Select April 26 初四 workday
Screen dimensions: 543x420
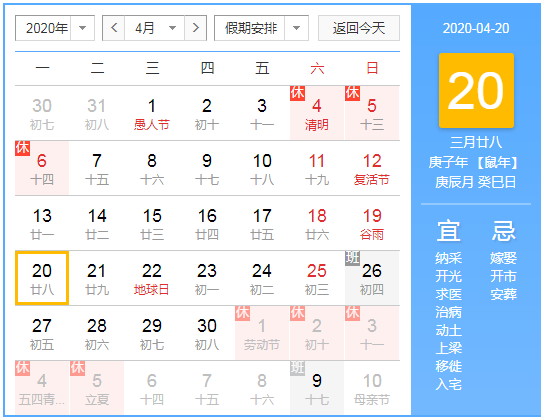click(372, 278)
